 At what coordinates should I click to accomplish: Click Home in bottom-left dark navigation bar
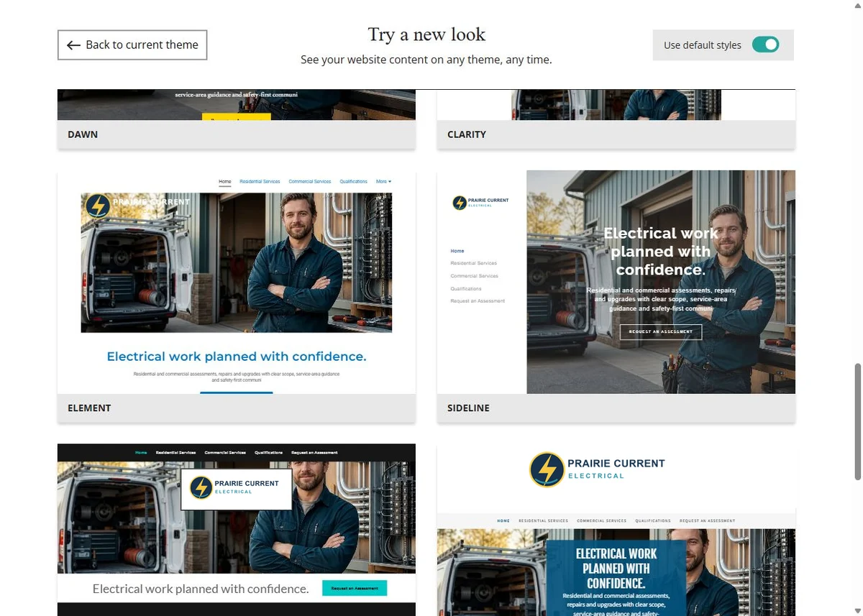point(141,453)
